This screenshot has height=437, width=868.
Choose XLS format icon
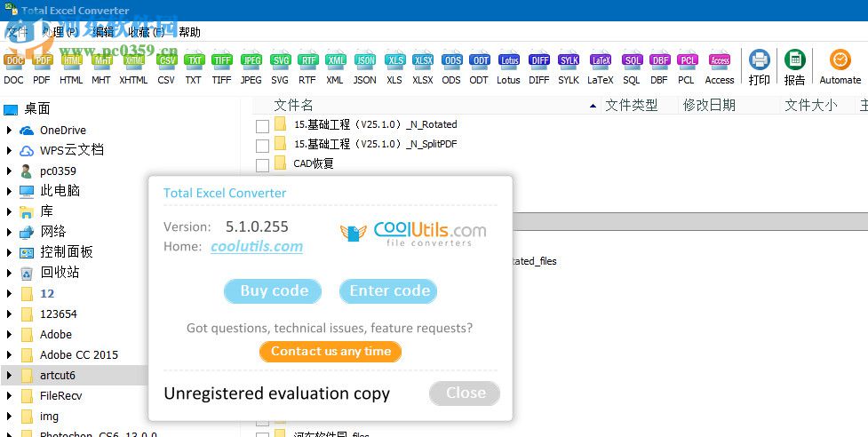tap(394, 61)
